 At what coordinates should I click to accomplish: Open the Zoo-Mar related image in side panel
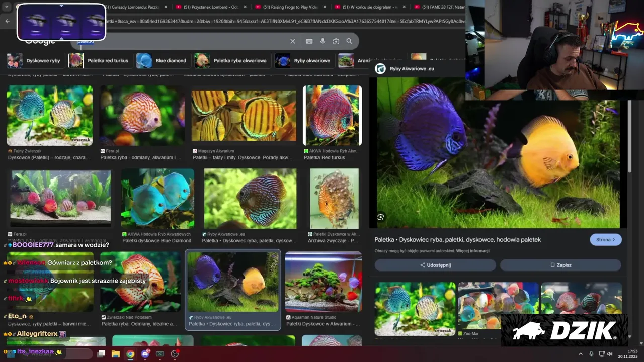click(498, 305)
